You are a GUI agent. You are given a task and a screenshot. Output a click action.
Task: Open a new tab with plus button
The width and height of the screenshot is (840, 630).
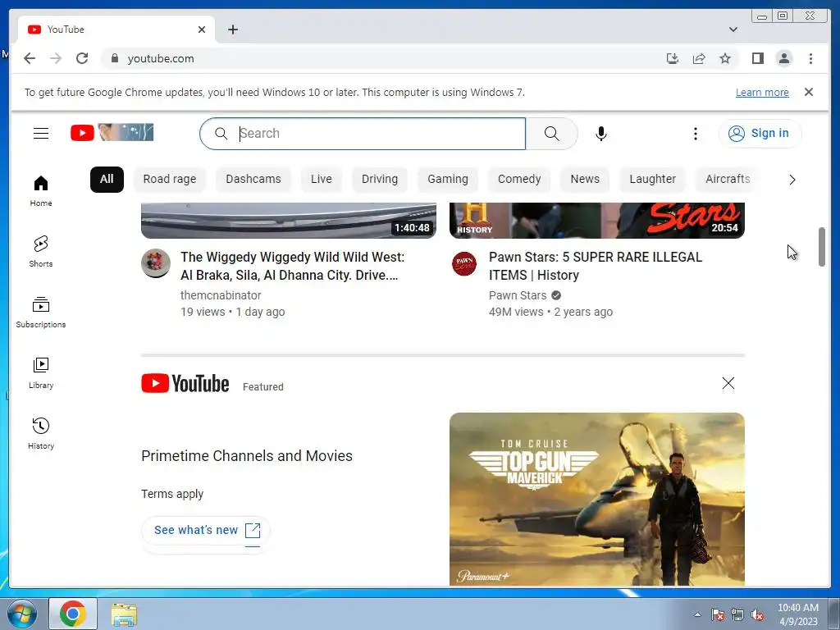point(232,30)
